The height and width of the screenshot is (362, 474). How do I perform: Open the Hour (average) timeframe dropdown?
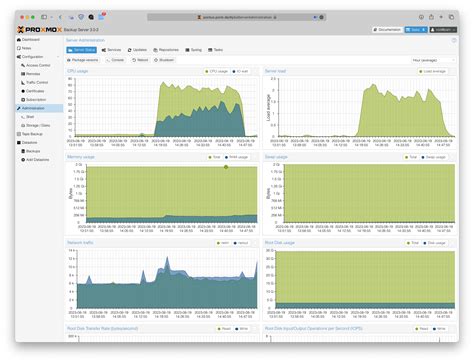433,60
